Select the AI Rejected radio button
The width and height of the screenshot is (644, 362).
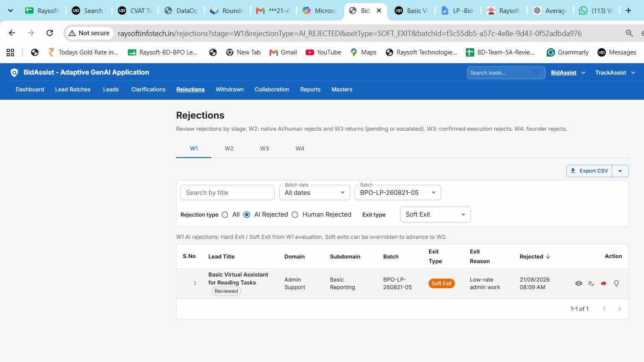247,215
